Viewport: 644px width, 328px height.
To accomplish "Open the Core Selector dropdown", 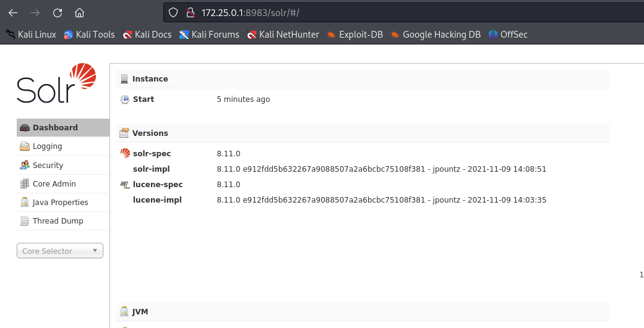I will click(x=60, y=251).
